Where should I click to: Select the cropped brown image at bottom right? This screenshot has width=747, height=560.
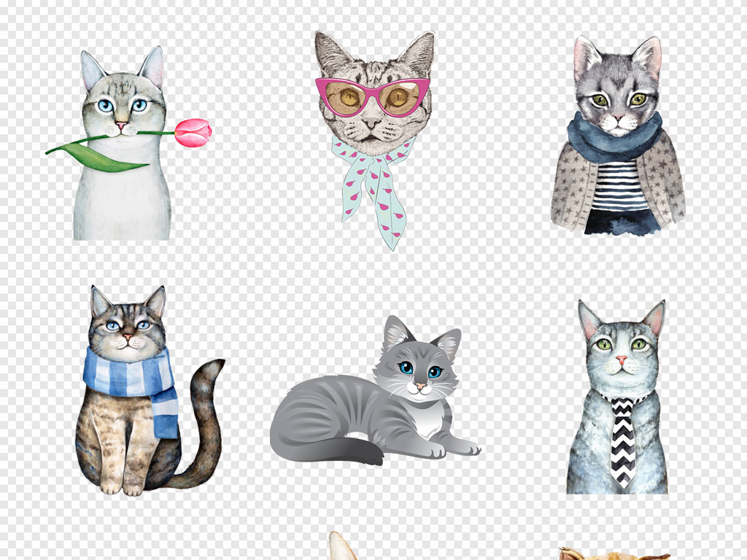coord(613,553)
